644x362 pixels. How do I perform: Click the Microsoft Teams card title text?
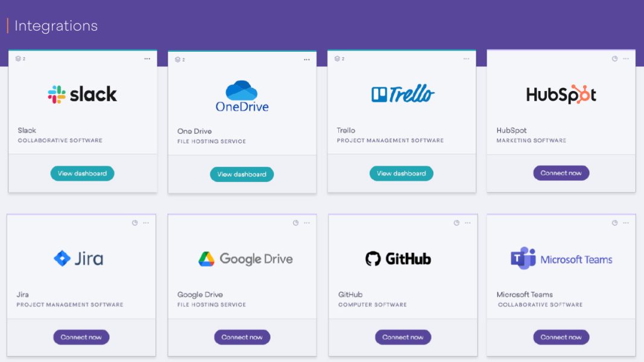[525, 295]
